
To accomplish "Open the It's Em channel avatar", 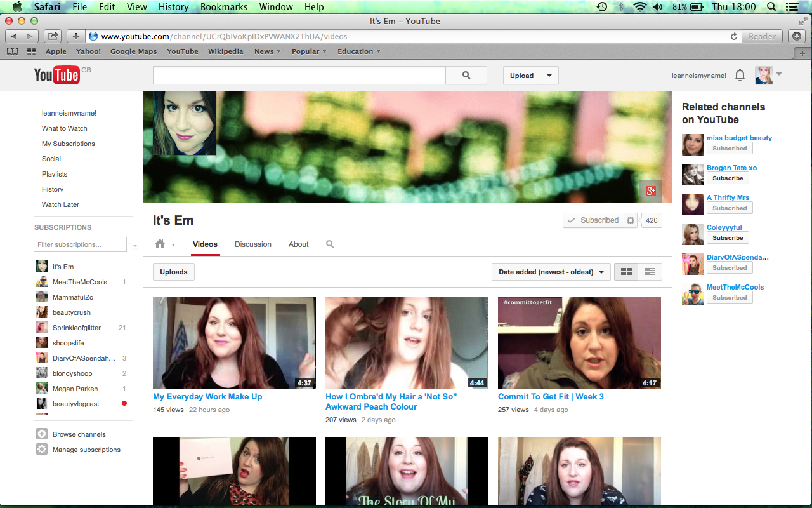I will point(185,123).
